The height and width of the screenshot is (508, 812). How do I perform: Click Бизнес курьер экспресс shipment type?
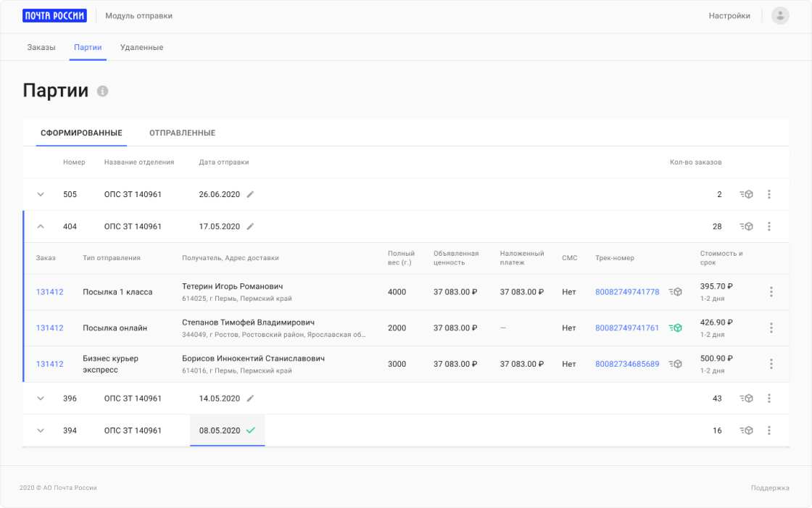(110, 364)
